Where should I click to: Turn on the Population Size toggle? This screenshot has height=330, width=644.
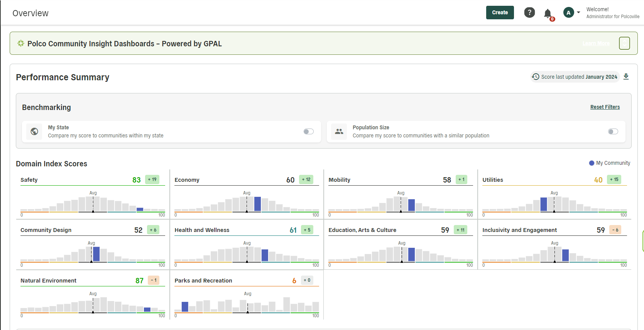tap(613, 132)
